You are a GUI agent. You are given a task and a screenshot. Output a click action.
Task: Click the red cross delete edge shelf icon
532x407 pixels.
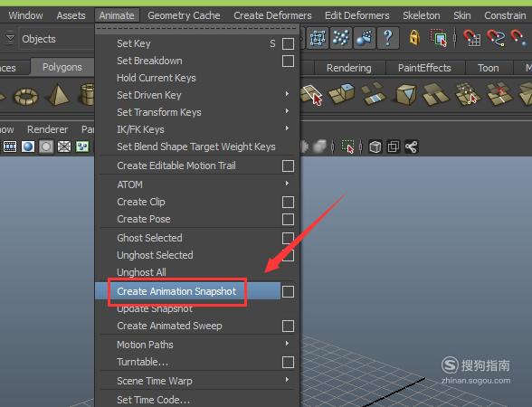click(499, 94)
